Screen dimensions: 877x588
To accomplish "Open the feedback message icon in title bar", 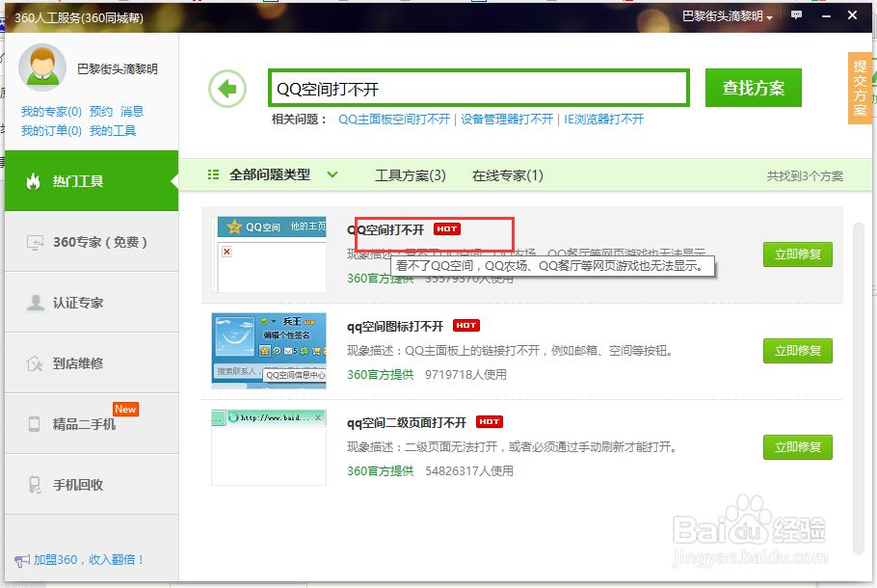I will [x=796, y=15].
